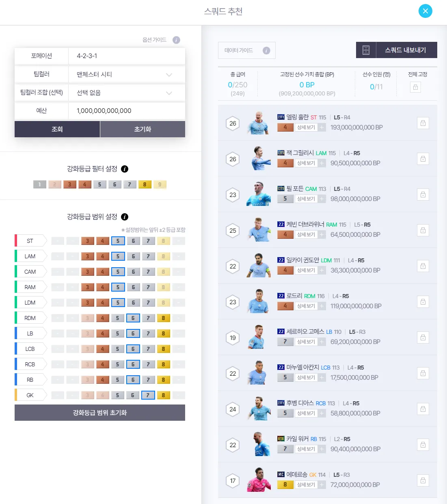Close the 스쿼드 추천 dialog

[x=425, y=11]
